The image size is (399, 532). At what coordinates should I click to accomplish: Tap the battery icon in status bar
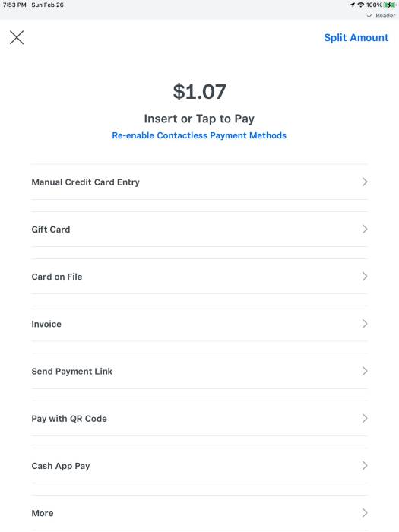point(390,5)
